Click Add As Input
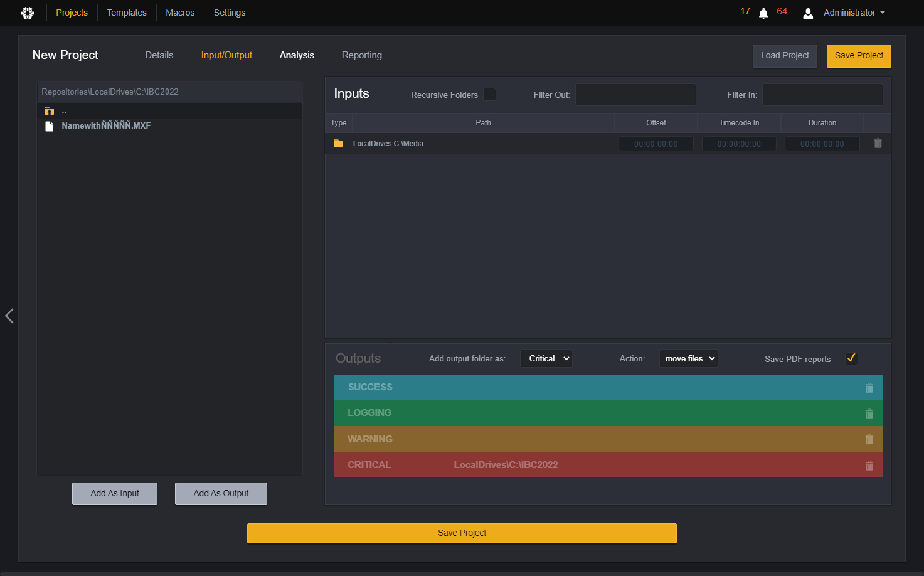 115,494
